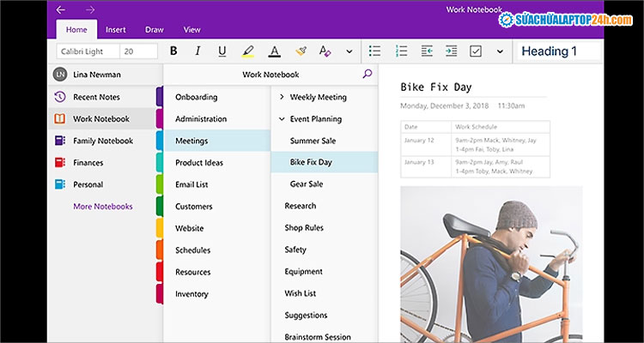Apply the yellow highlighter
Image resolution: width=644 pixels, height=343 pixels.
point(247,51)
